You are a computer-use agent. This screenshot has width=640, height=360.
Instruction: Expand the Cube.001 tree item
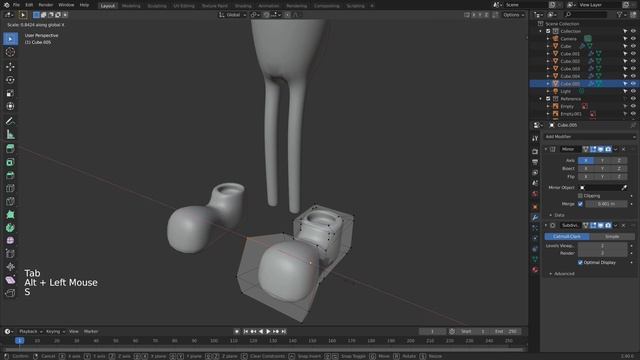point(548,53)
